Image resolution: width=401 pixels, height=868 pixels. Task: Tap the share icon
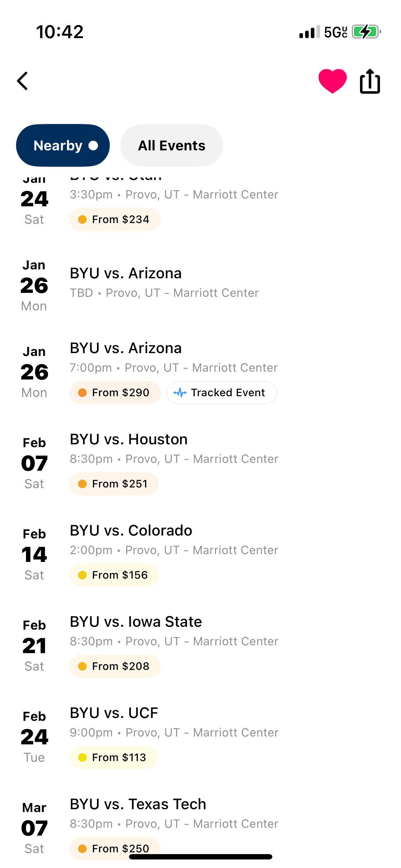[x=370, y=81]
